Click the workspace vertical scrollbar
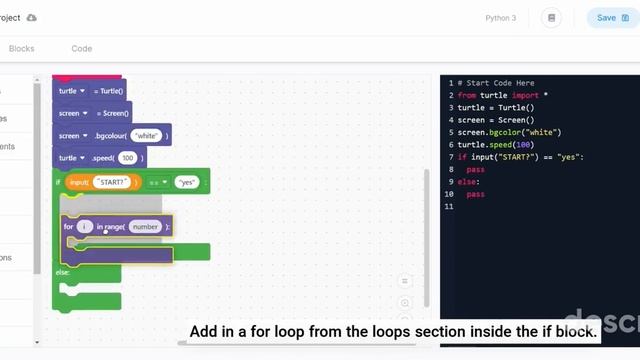640x360 pixels. [427, 238]
